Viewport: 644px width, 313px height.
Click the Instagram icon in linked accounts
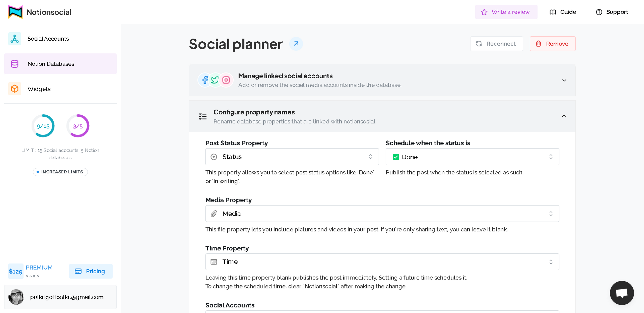(226, 80)
